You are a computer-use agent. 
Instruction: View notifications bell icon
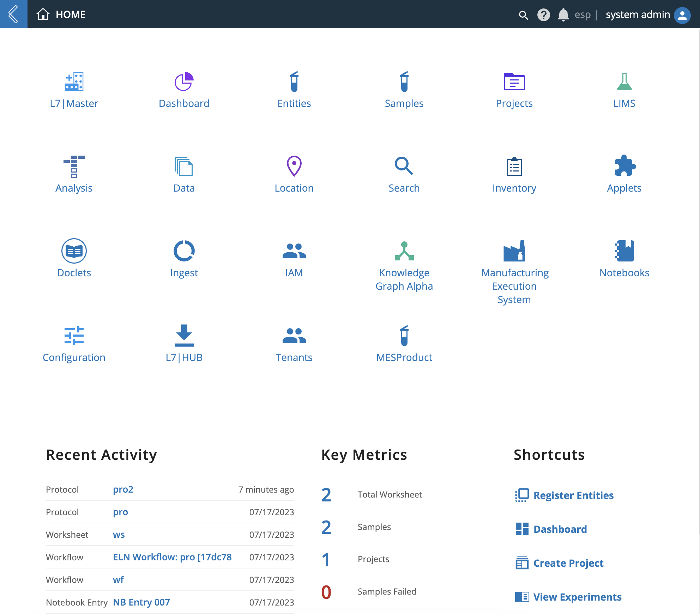point(563,15)
